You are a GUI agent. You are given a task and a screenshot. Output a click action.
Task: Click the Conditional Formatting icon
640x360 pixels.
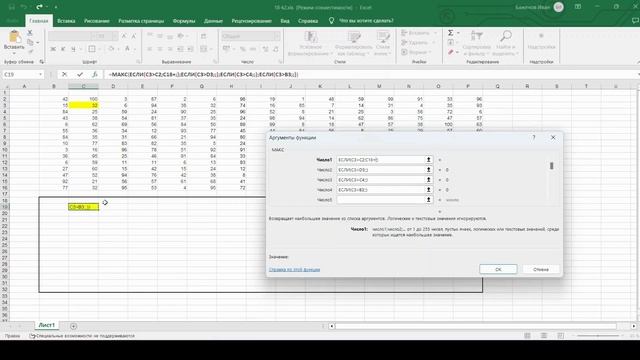point(311,37)
